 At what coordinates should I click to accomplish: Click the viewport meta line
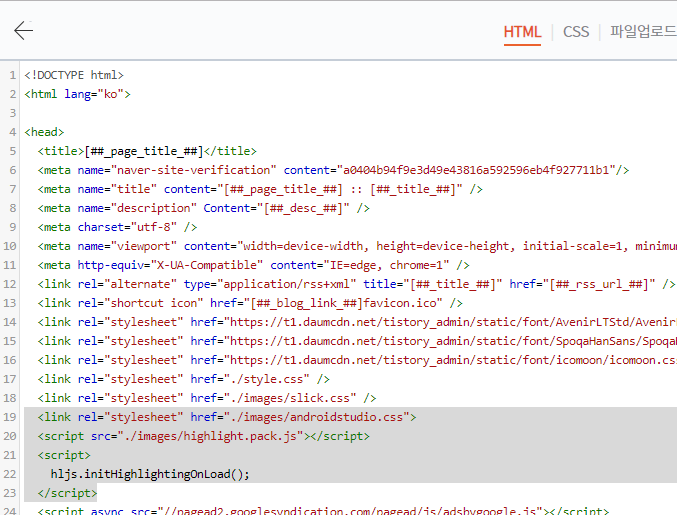pos(357,246)
